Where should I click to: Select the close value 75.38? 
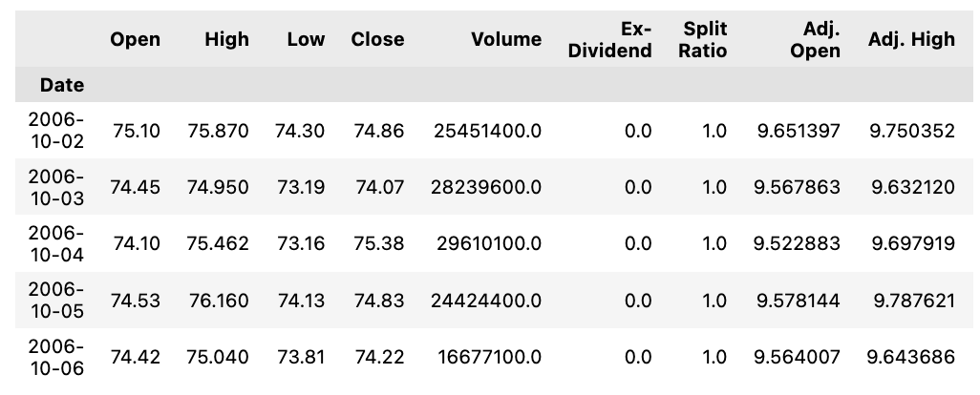click(x=379, y=243)
